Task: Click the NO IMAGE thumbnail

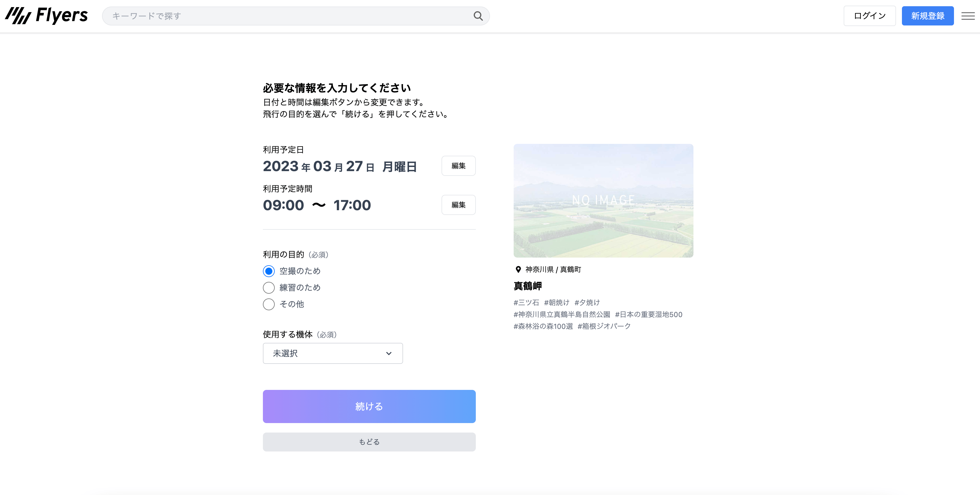Action: [x=603, y=201]
